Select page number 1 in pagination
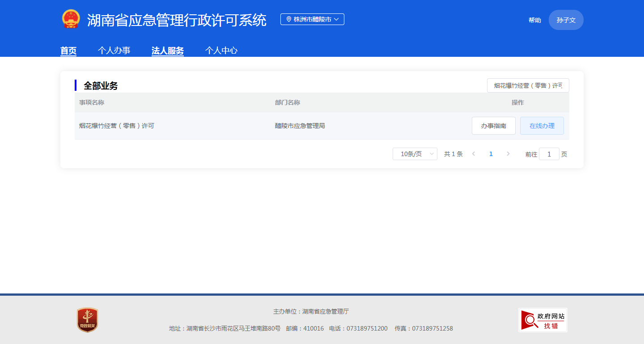Viewport: 644px width, 344px height. pos(491,154)
